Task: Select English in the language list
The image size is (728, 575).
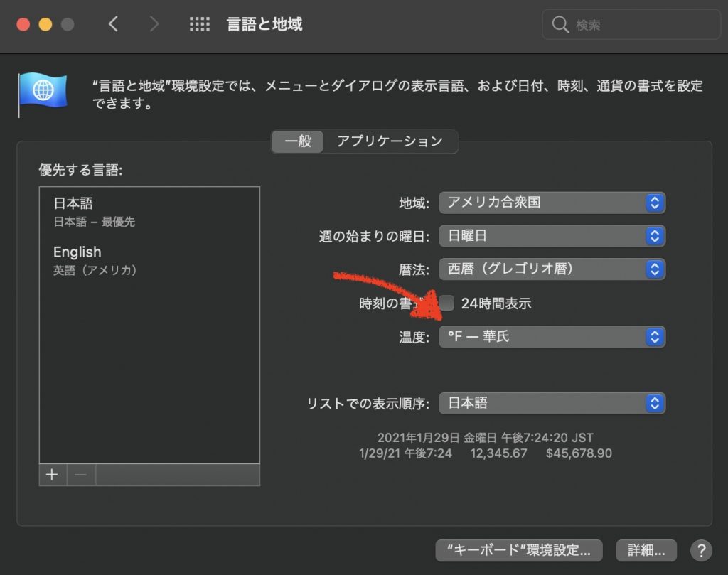Action: 77,252
